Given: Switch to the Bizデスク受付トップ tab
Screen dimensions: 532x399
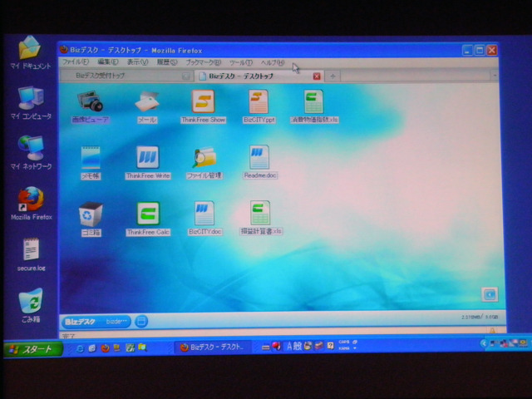Looking at the screenshot, I should [126, 76].
